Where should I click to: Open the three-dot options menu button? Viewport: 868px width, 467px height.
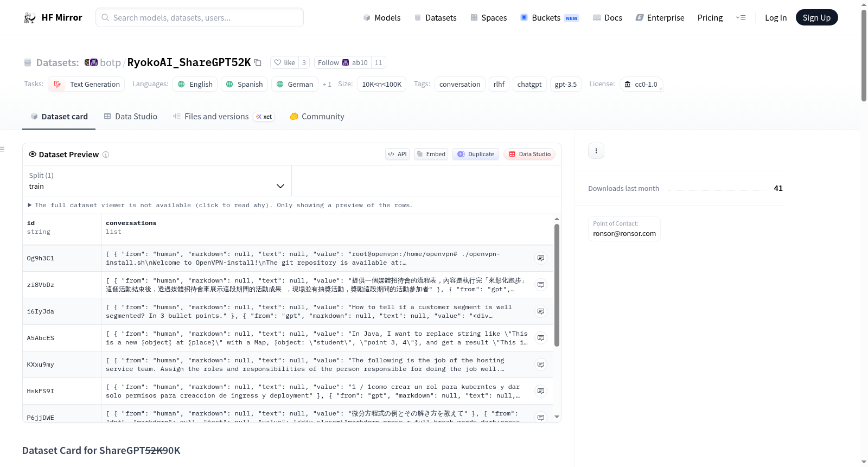pos(596,151)
